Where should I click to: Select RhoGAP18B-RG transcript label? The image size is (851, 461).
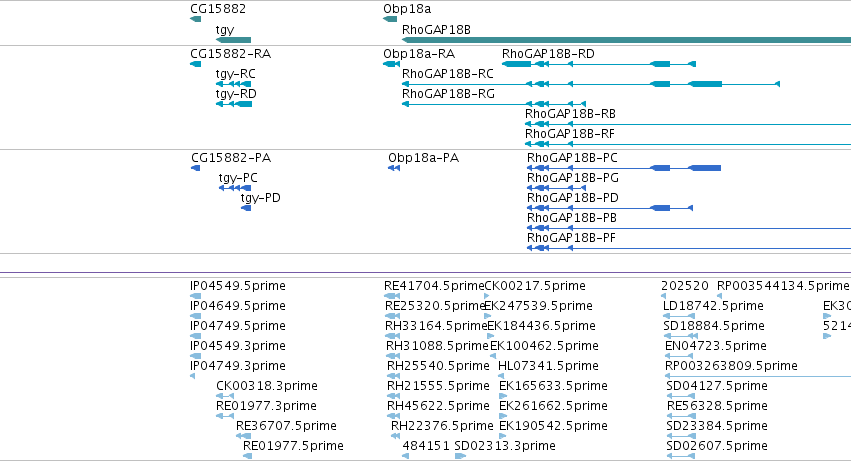(x=448, y=94)
